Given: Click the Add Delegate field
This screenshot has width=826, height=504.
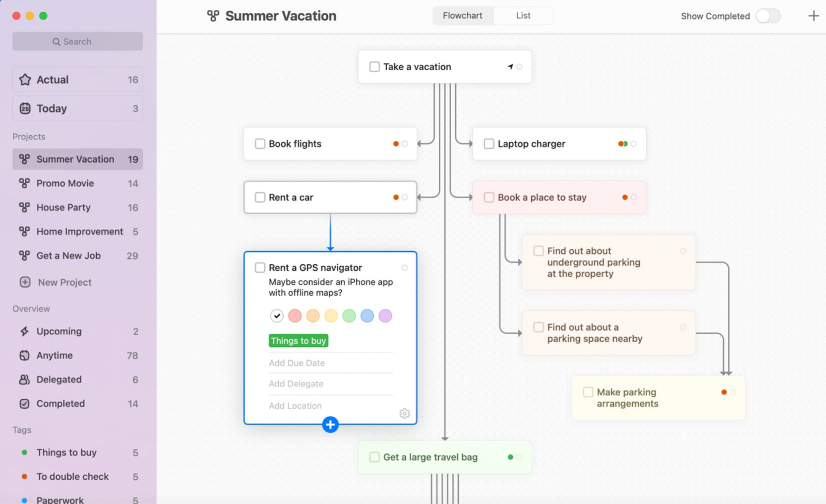Looking at the screenshot, I should tap(330, 384).
